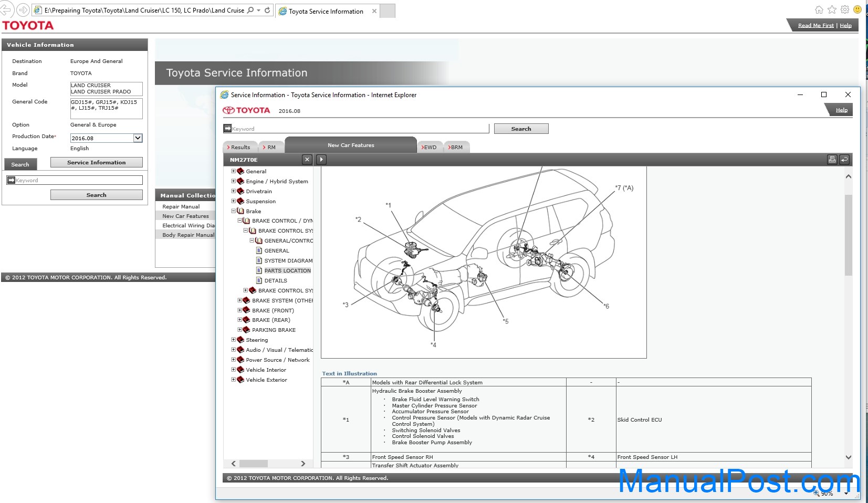This screenshot has width=868, height=503.
Task: Open the new tab button in browser
Action: 388,11
